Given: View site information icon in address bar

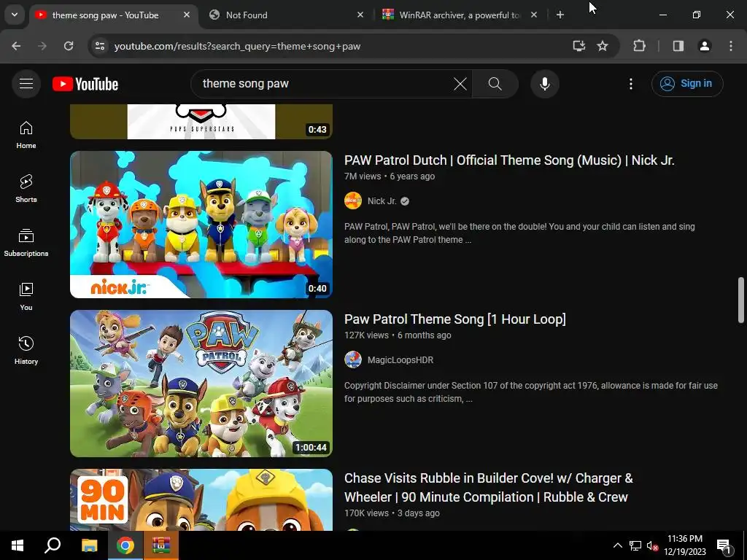Looking at the screenshot, I should click(99, 46).
